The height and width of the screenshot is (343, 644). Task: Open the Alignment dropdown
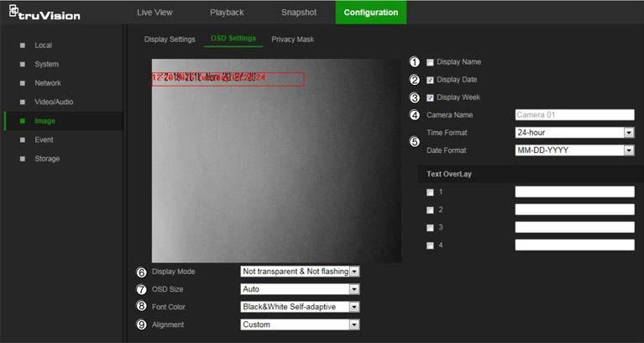tap(300, 325)
